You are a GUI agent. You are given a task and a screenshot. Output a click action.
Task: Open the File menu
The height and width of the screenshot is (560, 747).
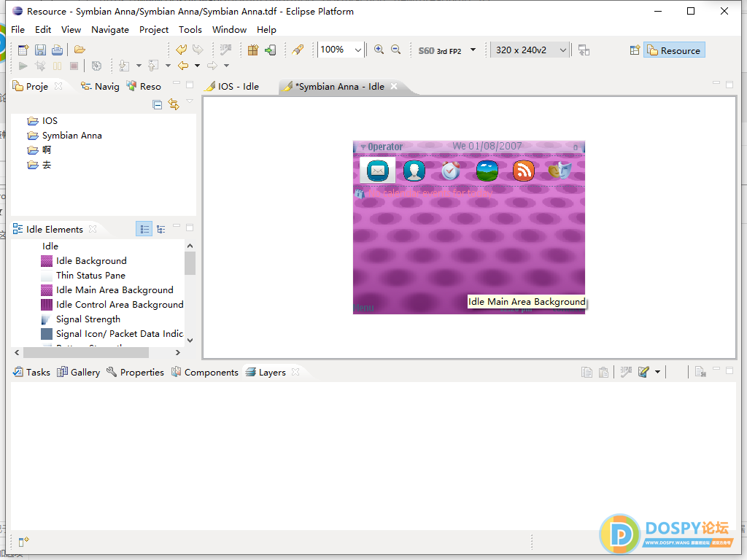click(18, 29)
